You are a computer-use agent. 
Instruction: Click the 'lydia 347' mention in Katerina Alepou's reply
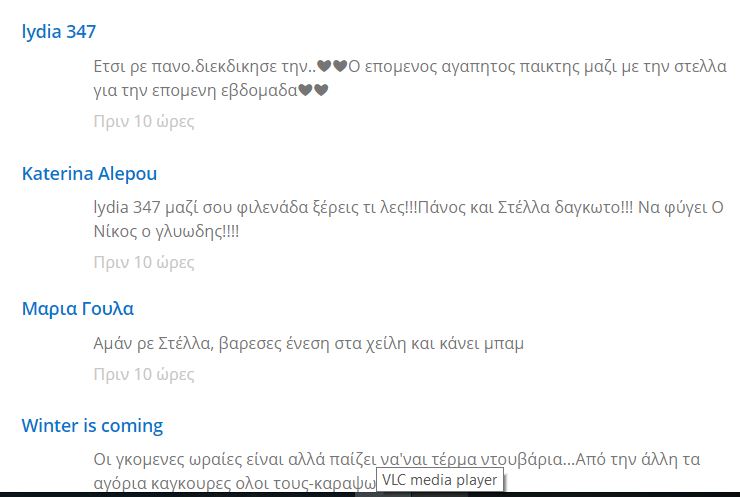pyautogui.click(x=127, y=207)
